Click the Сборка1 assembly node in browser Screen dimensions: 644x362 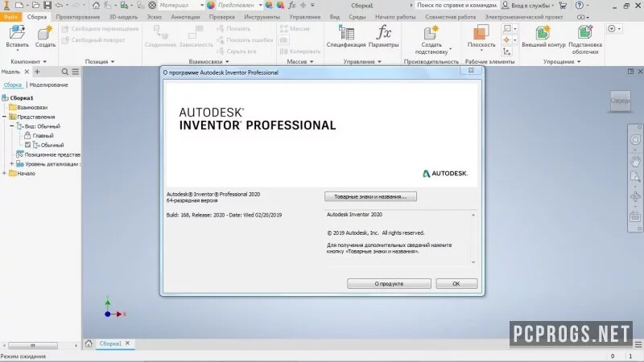(x=22, y=97)
